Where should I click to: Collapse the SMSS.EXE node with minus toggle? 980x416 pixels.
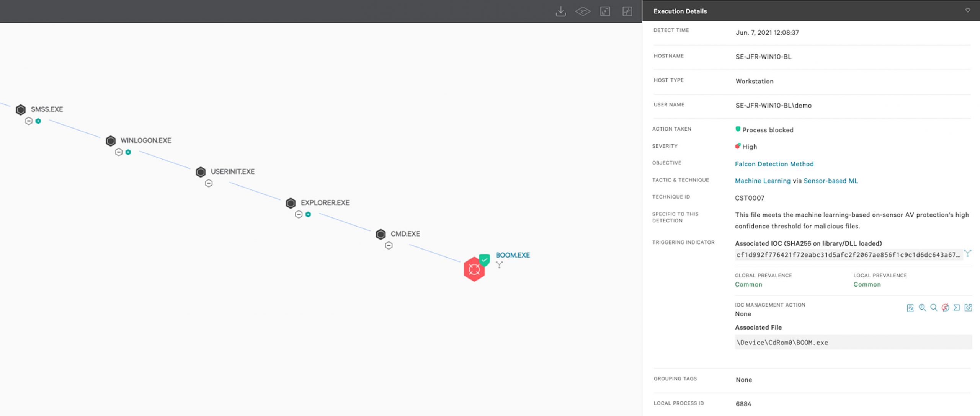point(29,121)
